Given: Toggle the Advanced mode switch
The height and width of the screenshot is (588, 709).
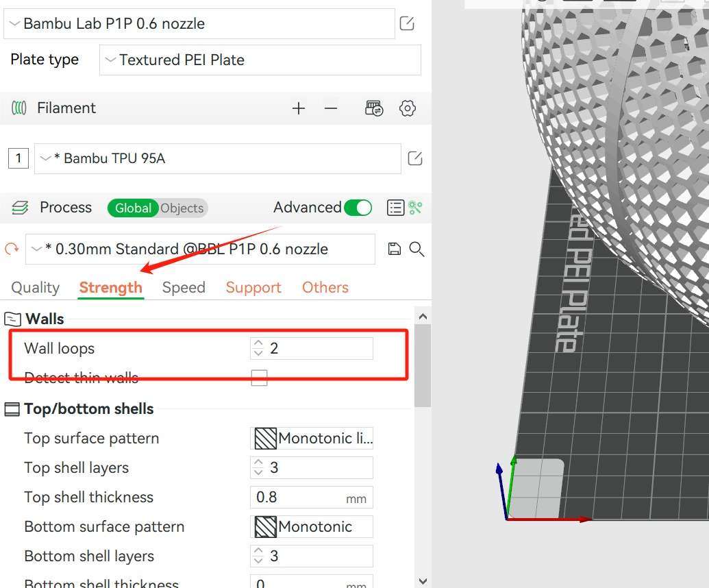Looking at the screenshot, I should pos(358,208).
